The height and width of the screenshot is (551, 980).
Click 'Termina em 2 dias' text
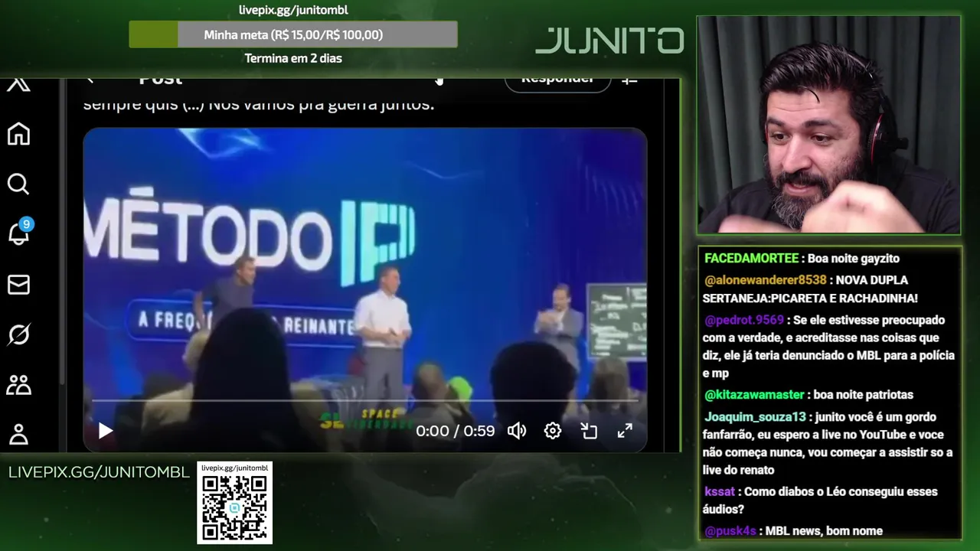point(293,58)
